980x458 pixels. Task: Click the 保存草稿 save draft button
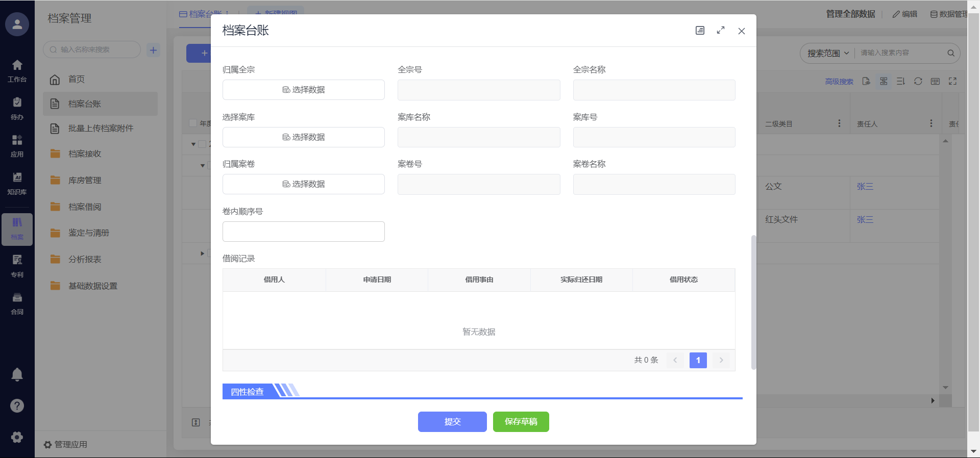coord(521,422)
